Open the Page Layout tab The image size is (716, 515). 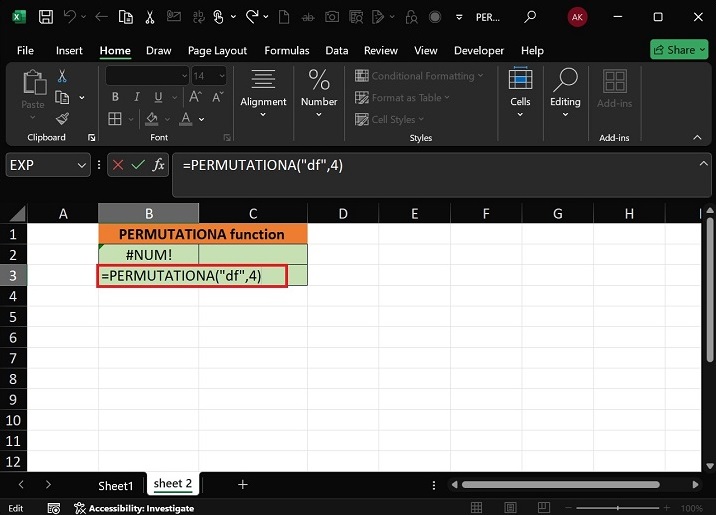coord(217,50)
